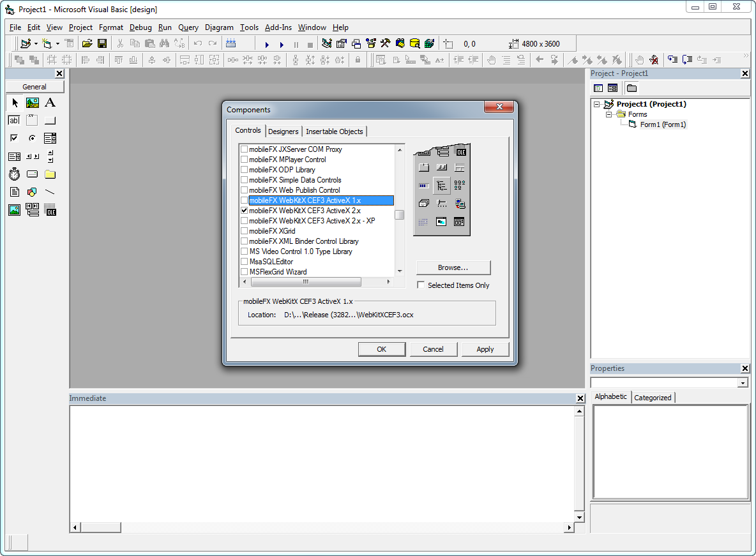Check mobileFX JXServer COM Proxy
The width and height of the screenshot is (756, 556).
[244, 149]
